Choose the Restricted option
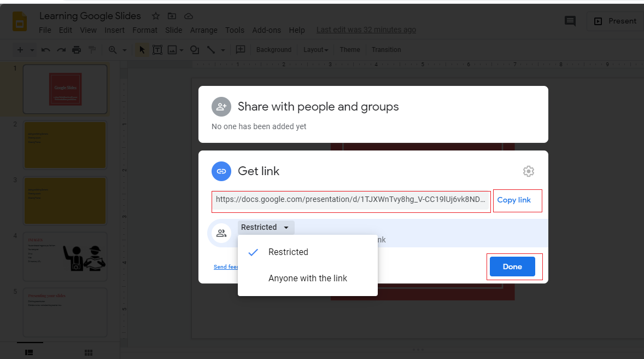644x359 pixels. (308, 252)
